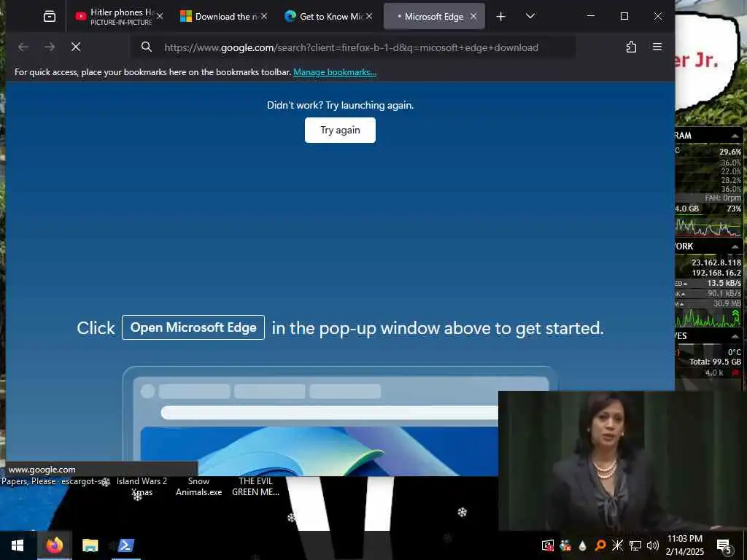This screenshot has height=560, width=747.
Task: Click the picture-in-picture video window
Action: coord(622,461)
